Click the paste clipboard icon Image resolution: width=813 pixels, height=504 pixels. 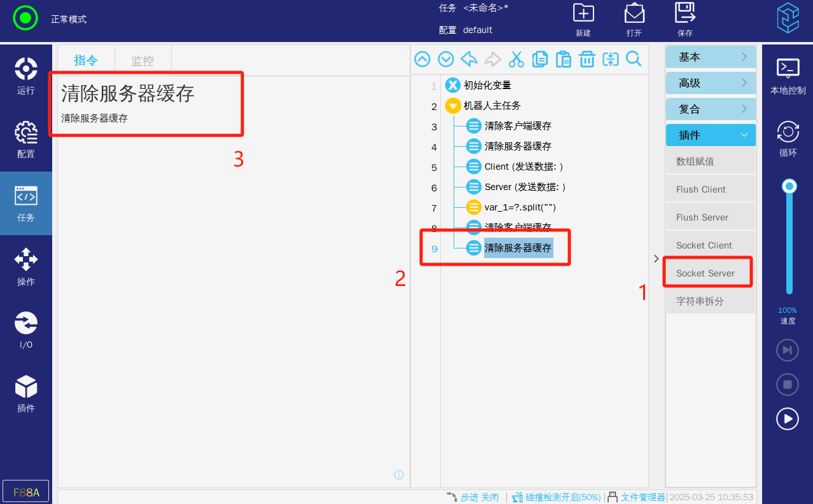pyautogui.click(x=563, y=60)
